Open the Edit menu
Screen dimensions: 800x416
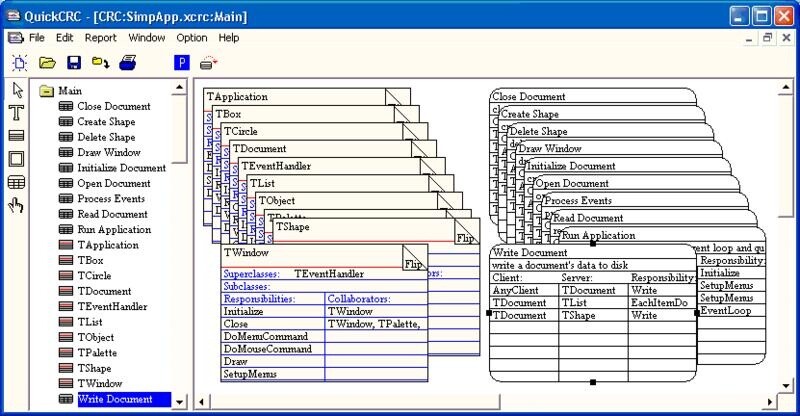pyautogui.click(x=64, y=38)
